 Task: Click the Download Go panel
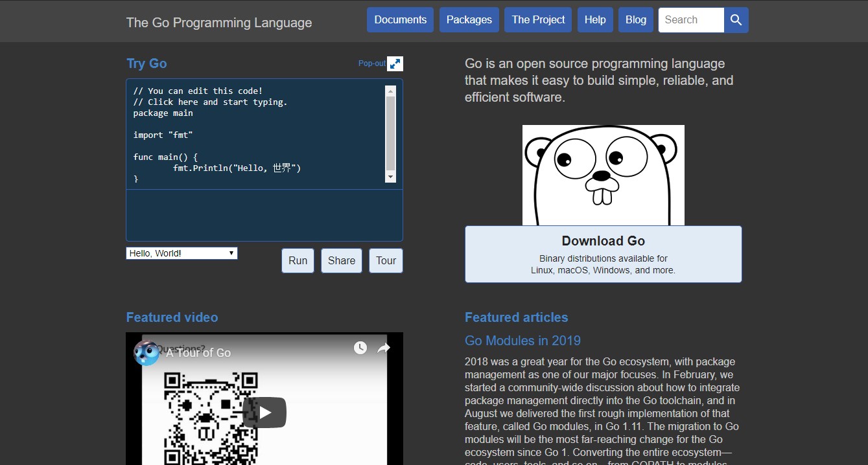pos(603,254)
